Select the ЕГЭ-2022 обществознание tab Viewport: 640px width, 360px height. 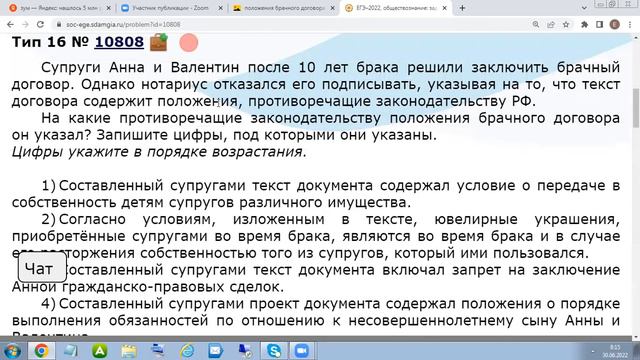coord(396,8)
